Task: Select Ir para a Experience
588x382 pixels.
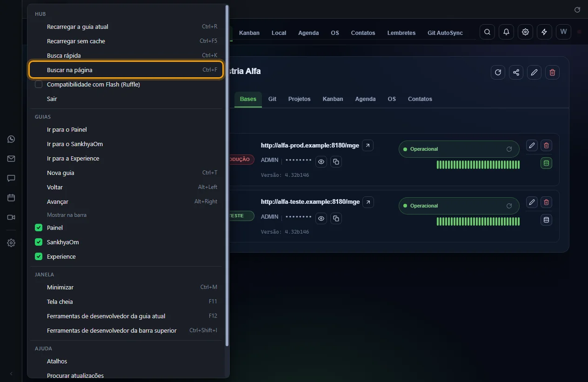Action: [x=126, y=158]
